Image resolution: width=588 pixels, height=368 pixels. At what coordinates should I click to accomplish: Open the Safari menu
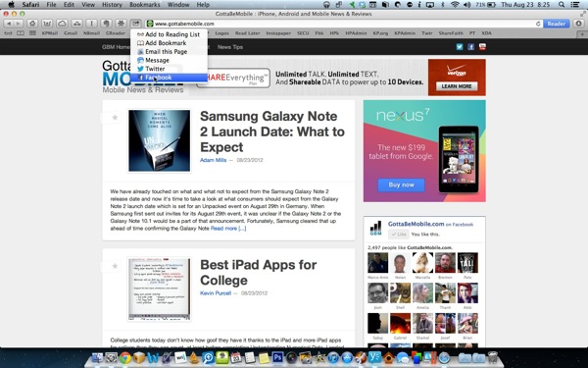tap(30, 5)
